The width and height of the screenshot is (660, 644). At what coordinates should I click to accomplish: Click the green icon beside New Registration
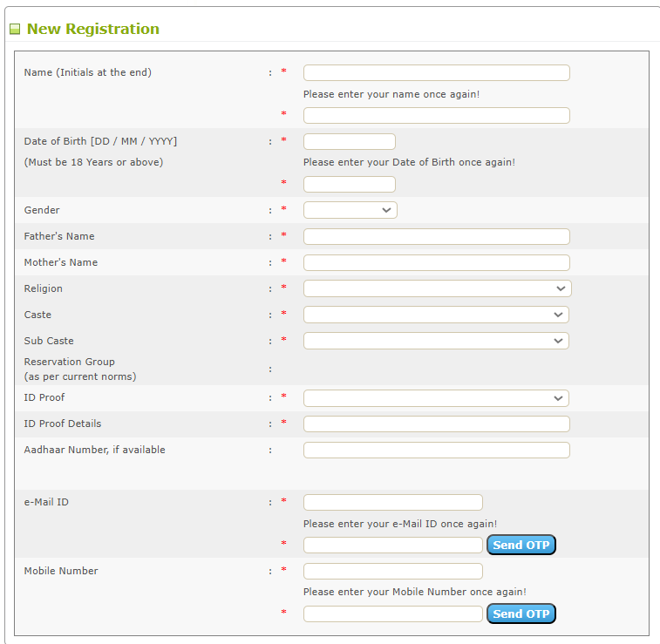(x=15, y=30)
